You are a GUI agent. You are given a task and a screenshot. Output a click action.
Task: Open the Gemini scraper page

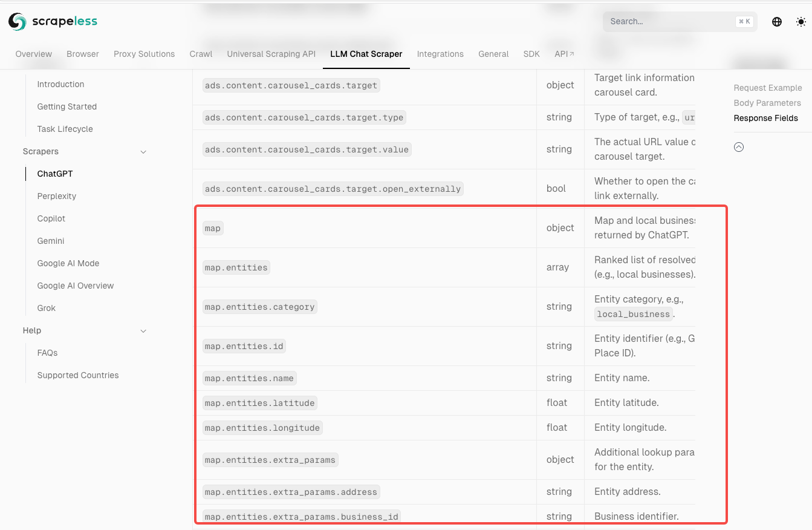tap(51, 241)
